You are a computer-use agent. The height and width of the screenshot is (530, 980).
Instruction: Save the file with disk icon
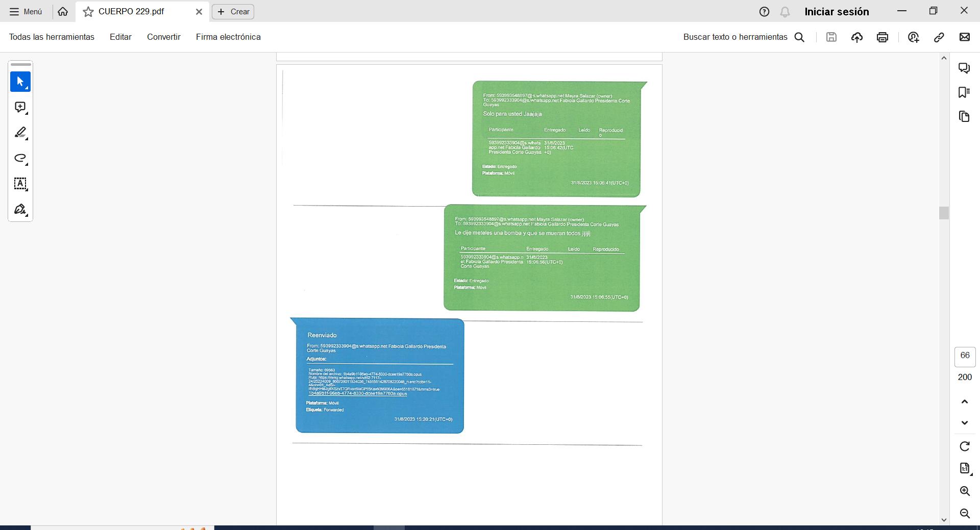tap(831, 37)
